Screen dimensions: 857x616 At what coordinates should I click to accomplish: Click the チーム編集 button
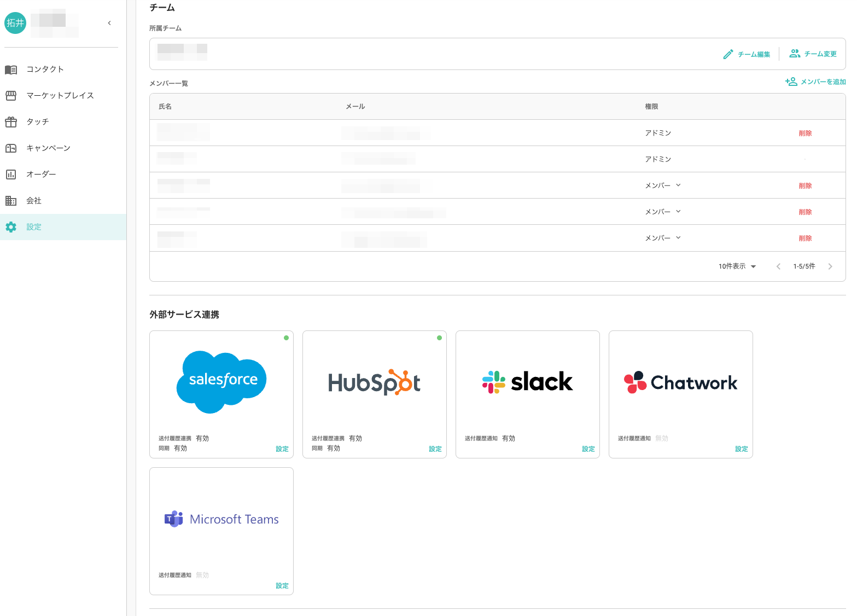tap(747, 54)
